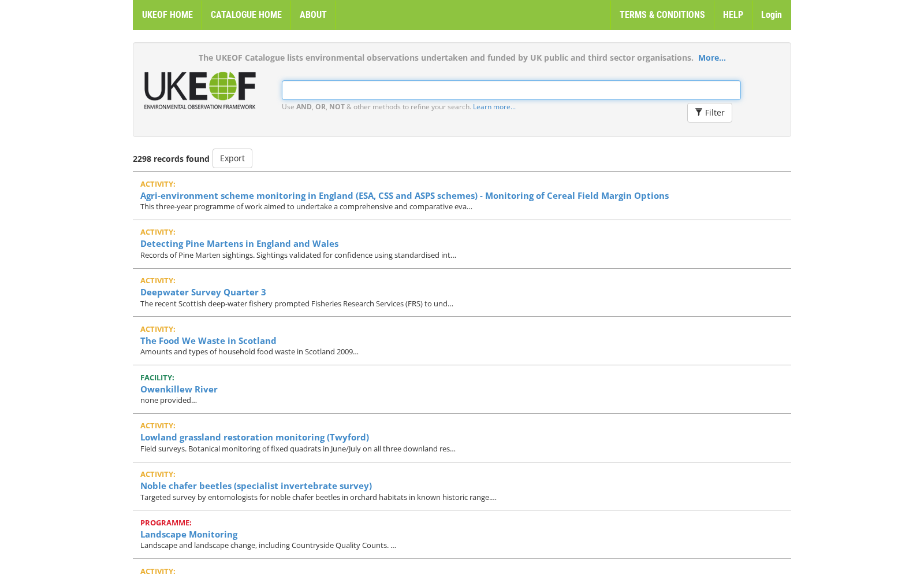Click the ACTIVITY: label above Detecting Pine Martens
The height and width of the screenshot is (578, 924).
click(x=158, y=232)
